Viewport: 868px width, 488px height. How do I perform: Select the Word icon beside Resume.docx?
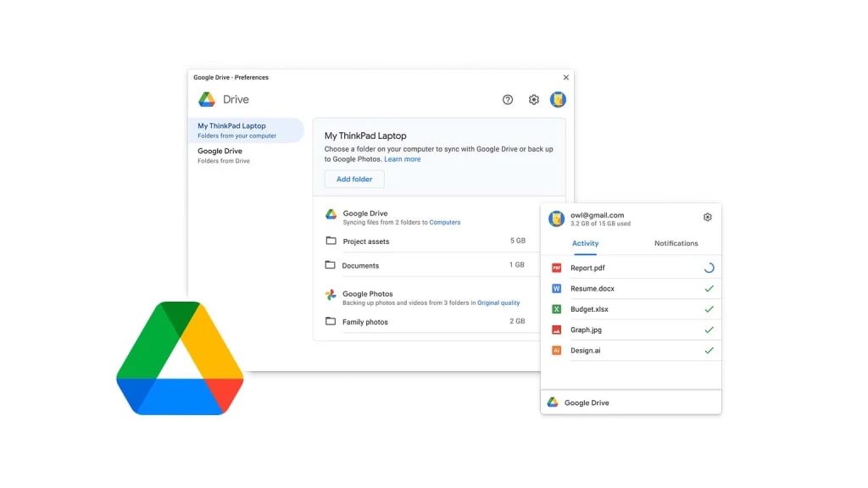pyautogui.click(x=558, y=289)
